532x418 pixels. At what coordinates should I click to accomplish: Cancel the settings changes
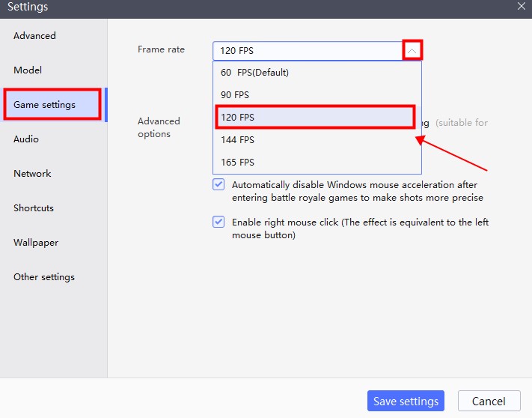[489, 401]
